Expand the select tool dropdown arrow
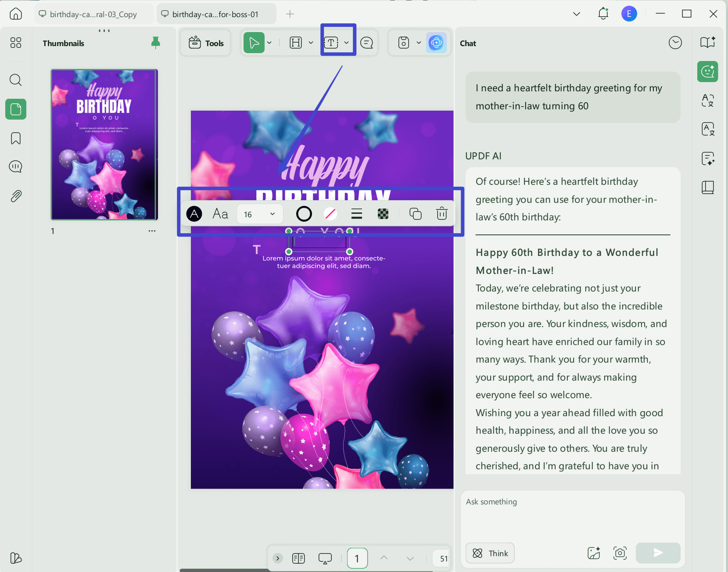 (269, 43)
